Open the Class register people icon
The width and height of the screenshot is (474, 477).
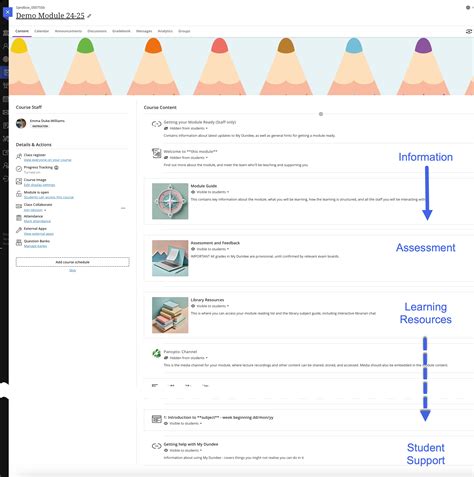tap(19, 156)
